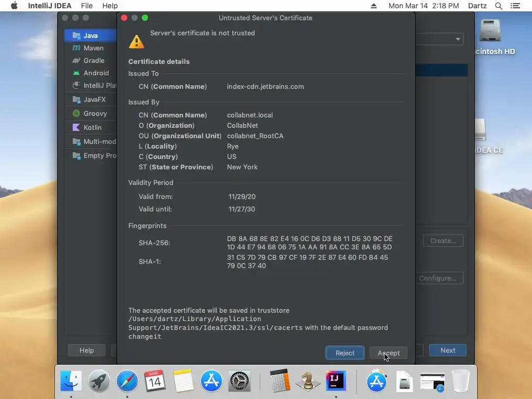Open Launchpad rocket in Dock
The image size is (532, 399).
tap(99, 381)
